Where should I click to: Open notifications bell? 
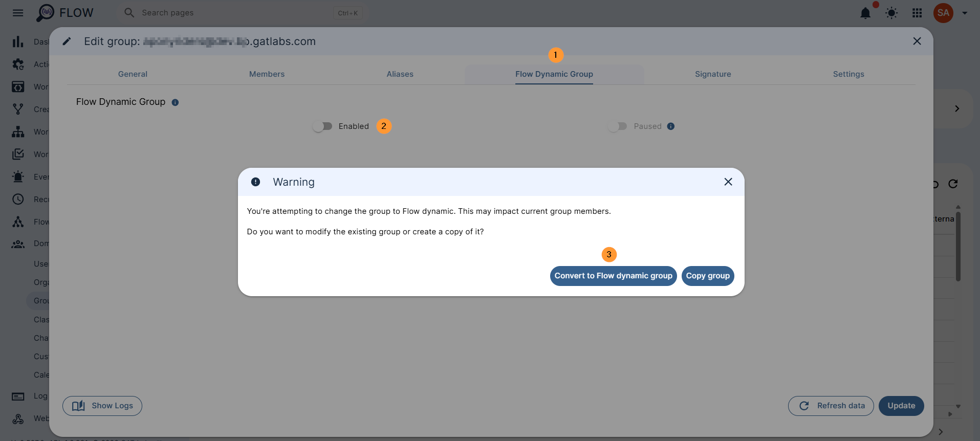pyautogui.click(x=865, y=13)
